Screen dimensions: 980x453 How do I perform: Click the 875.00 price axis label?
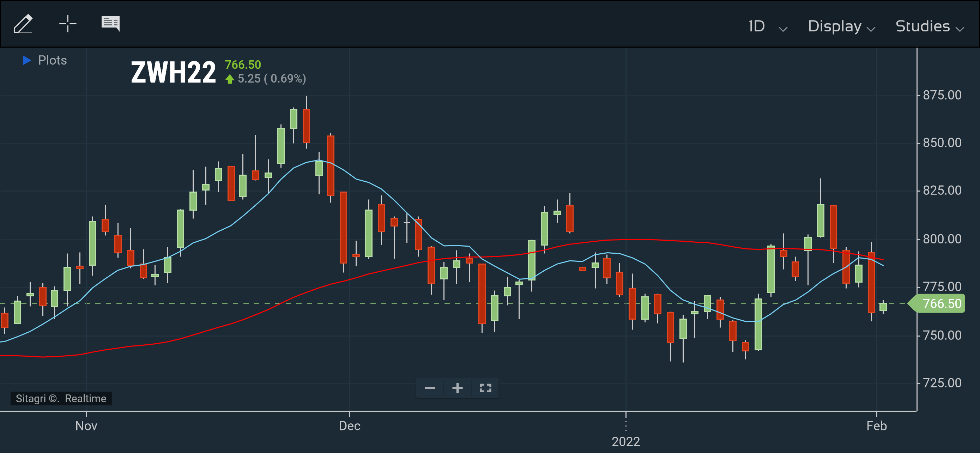(942, 95)
